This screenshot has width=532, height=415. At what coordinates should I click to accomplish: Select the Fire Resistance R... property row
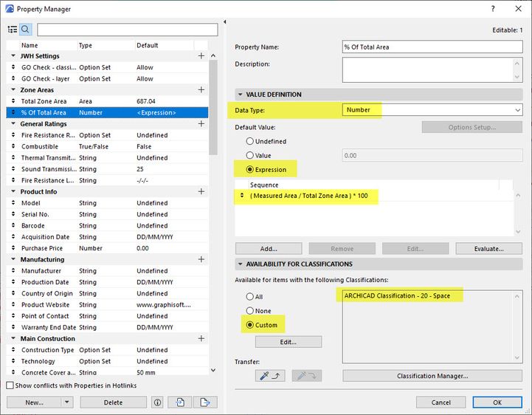[x=107, y=135]
